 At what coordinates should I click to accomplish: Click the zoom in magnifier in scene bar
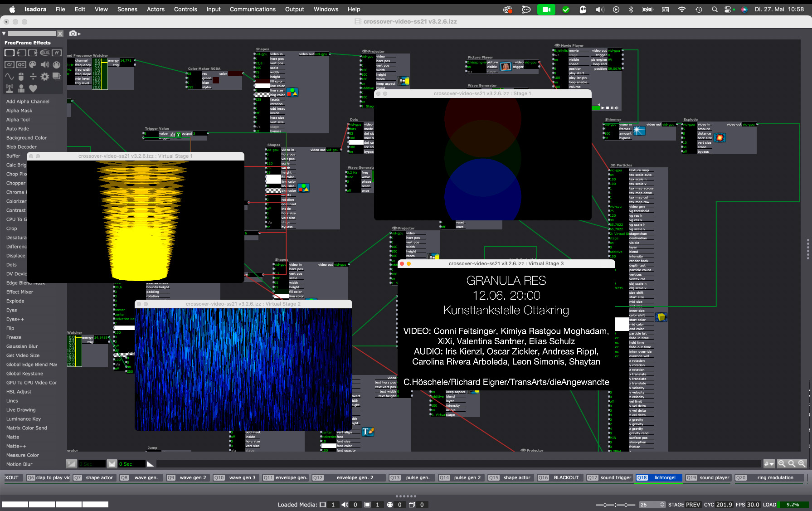click(802, 464)
